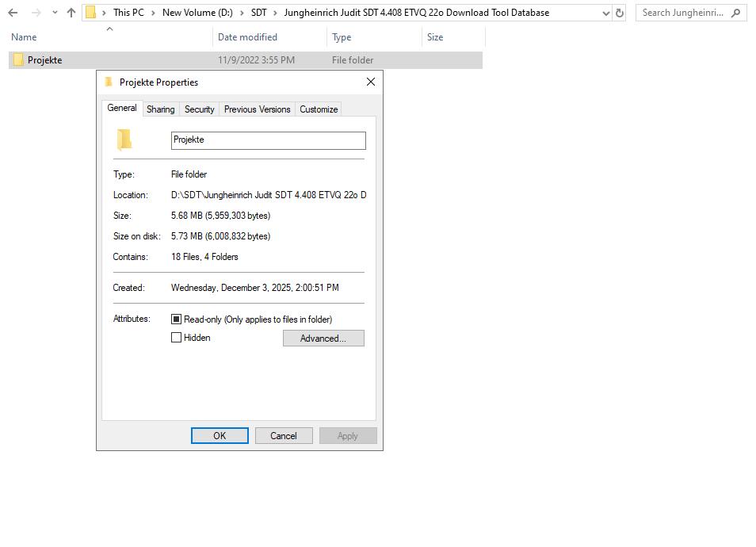Expand the address bar history chevron

coord(605,12)
